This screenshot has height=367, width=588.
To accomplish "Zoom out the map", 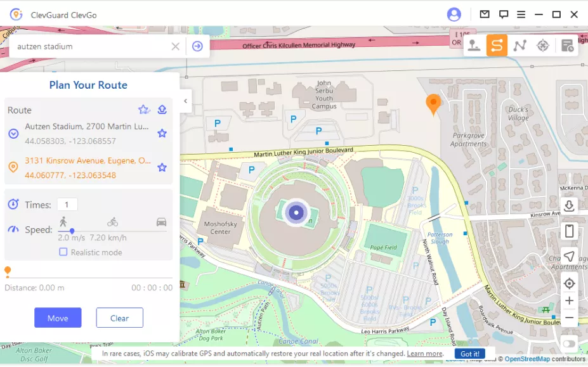I will coord(569,318).
